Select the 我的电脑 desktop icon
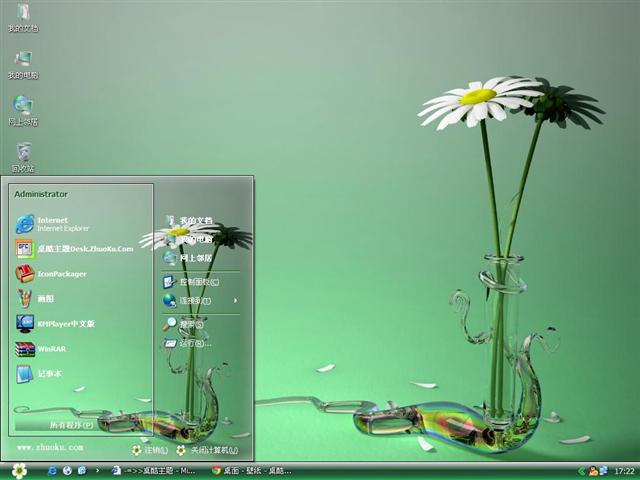 pyautogui.click(x=23, y=64)
